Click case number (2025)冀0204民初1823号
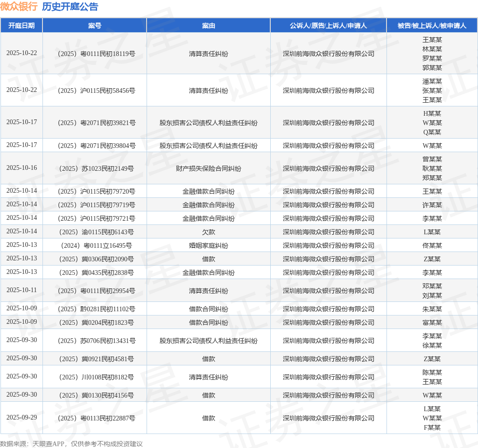The height and width of the screenshot is (448, 478). coord(96,322)
